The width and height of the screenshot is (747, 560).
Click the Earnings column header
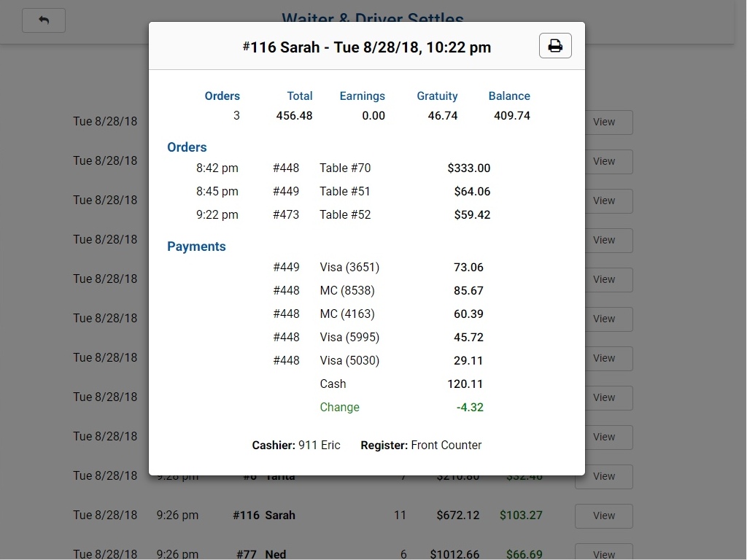click(362, 96)
